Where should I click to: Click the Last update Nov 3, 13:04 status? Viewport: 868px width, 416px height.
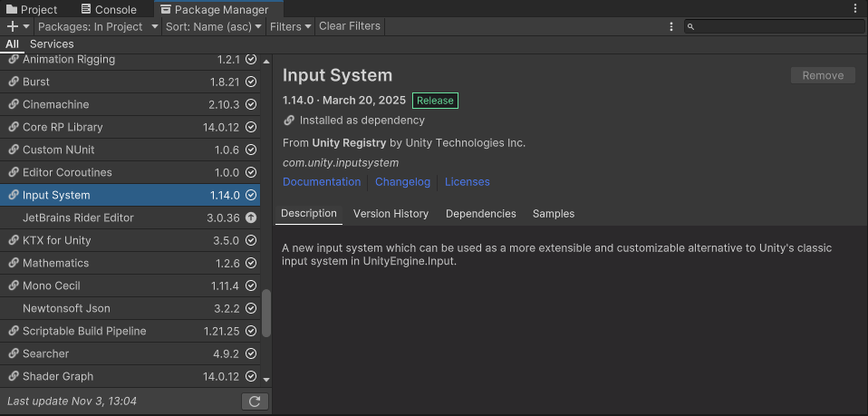72,401
